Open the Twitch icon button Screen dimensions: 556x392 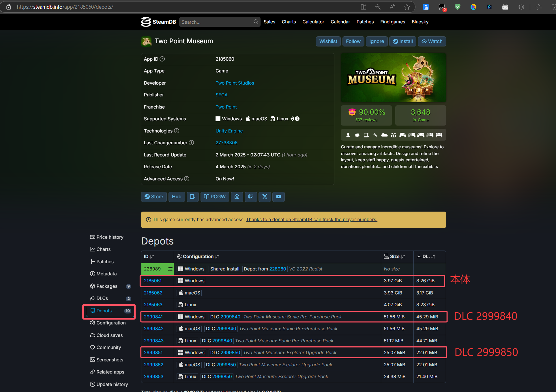pos(251,197)
